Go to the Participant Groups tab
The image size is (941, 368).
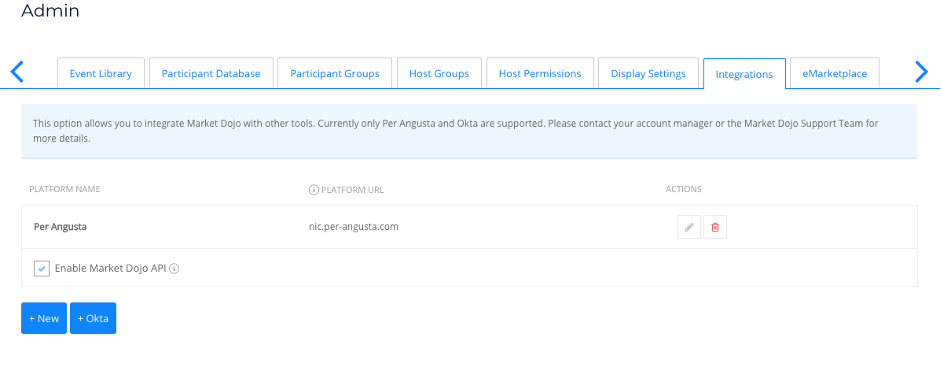tap(335, 73)
